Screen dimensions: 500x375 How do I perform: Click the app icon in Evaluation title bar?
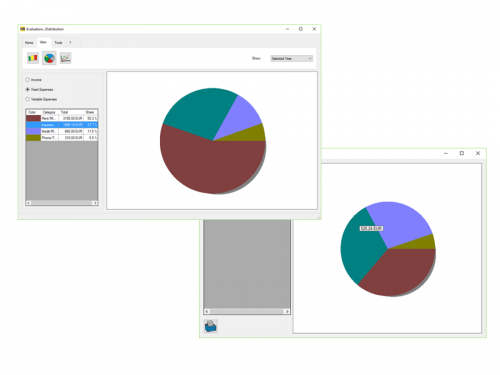[x=23, y=29]
